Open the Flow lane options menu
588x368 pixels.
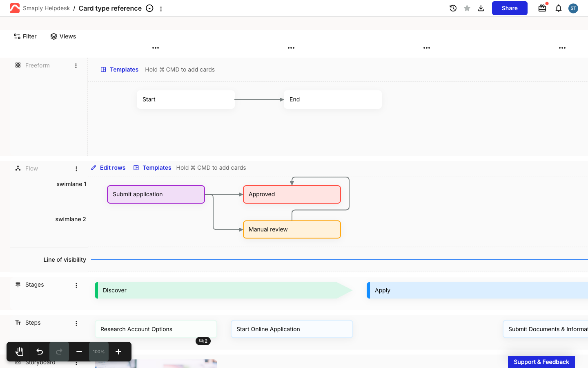76,169
